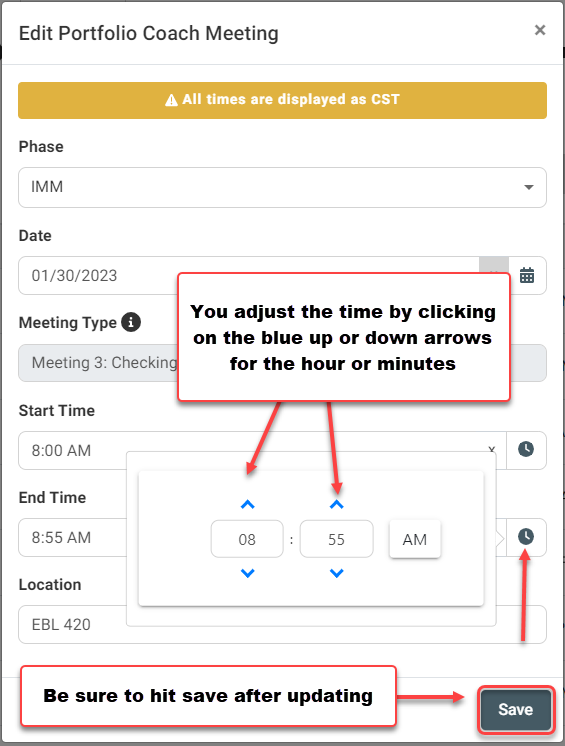The width and height of the screenshot is (565, 746).
Task: Click the minutes field showing 55
Action: [x=337, y=539]
